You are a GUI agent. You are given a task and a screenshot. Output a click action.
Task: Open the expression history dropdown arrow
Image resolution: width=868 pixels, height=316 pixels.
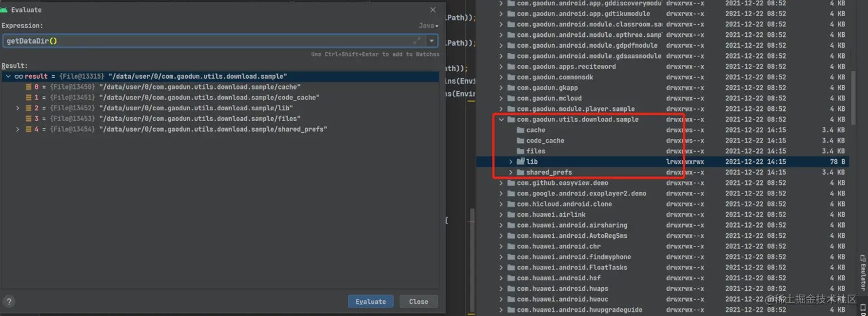(x=432, y=41)
